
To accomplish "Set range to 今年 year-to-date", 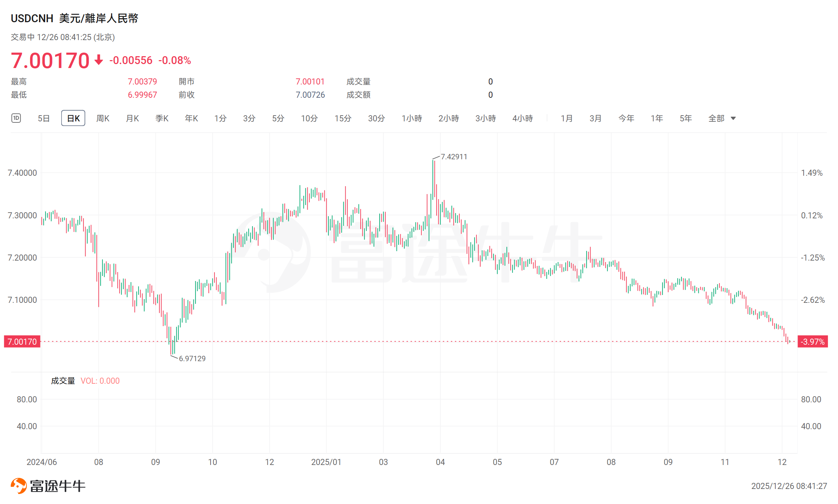I will [x=626, y=118].
